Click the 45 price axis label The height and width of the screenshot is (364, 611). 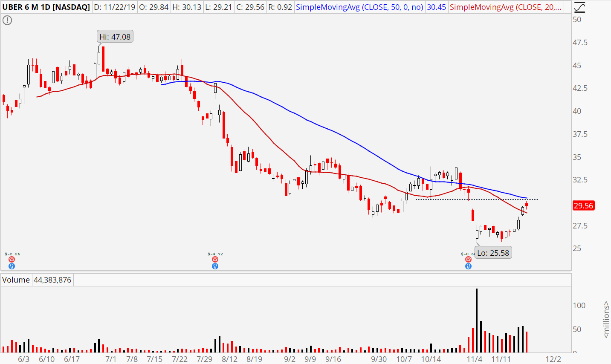click(x=577, y=66)
